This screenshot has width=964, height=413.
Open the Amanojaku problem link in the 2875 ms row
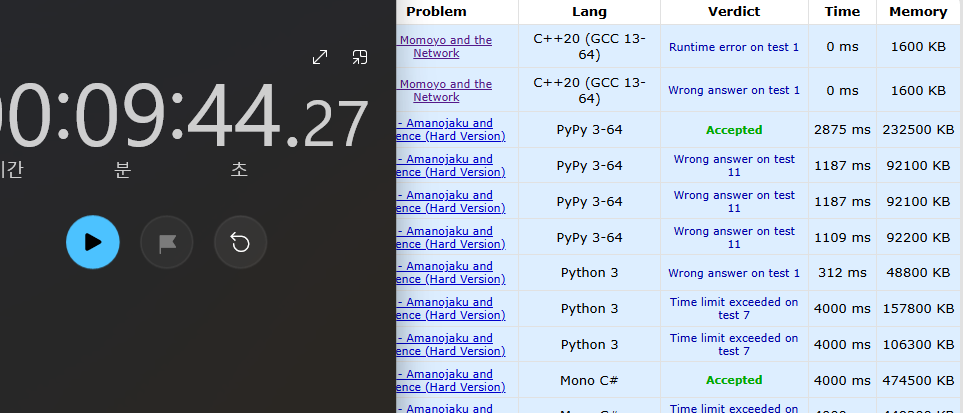(x=451, y=130)
